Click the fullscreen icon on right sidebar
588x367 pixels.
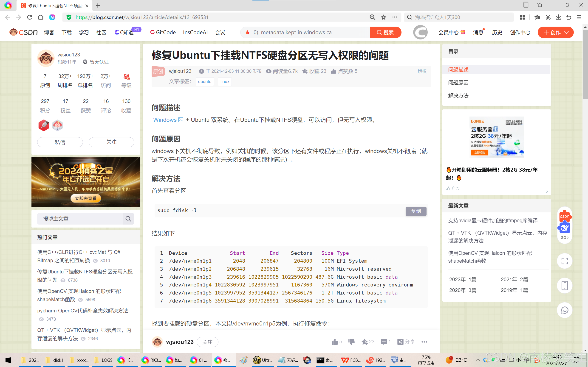tap(564, 261)
